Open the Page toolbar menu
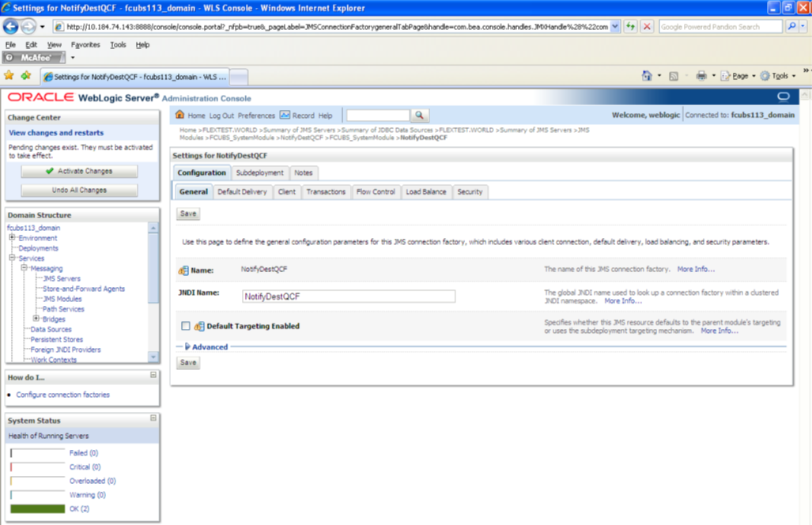Screen dimensions: 812x525 coord(738,76)
